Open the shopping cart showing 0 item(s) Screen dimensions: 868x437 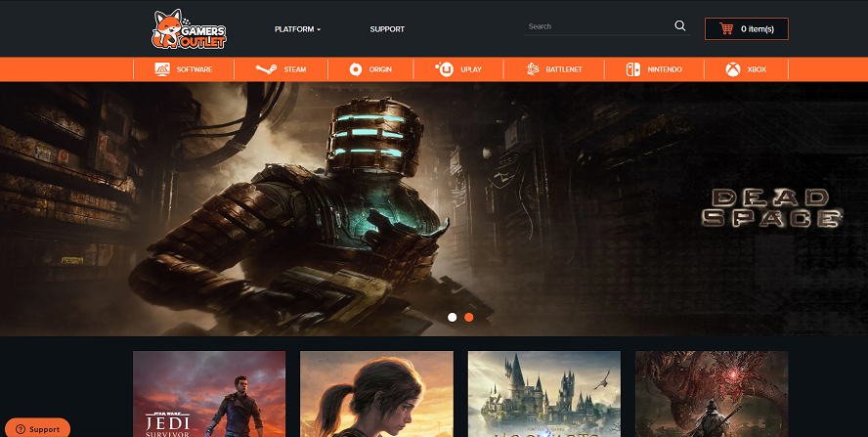click(x=746, y=28)
